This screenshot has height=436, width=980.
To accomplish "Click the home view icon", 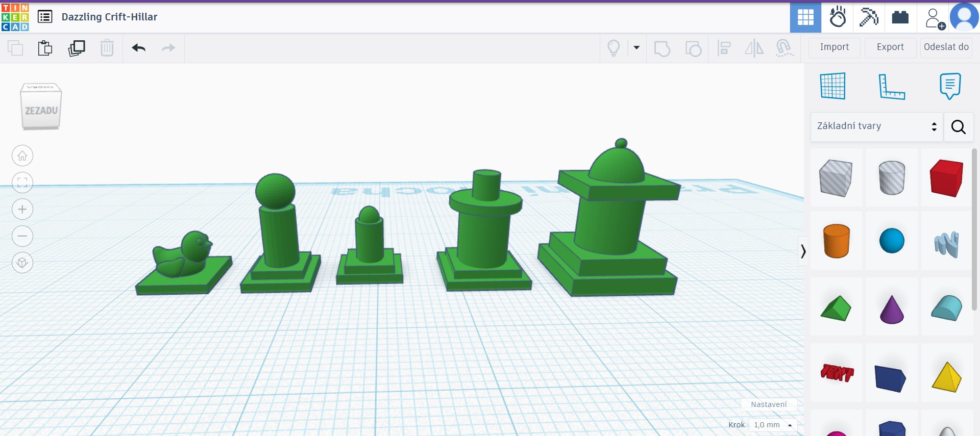I will (22, 156).
